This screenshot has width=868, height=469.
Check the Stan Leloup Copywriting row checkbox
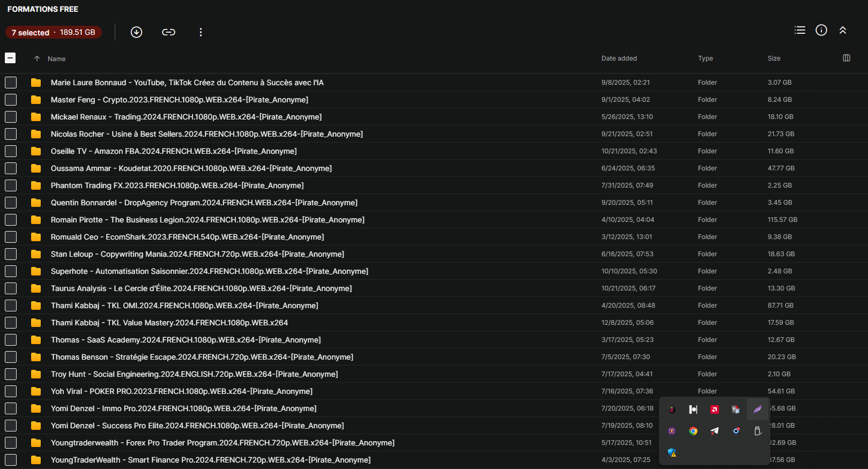click(x=11, y=254)
